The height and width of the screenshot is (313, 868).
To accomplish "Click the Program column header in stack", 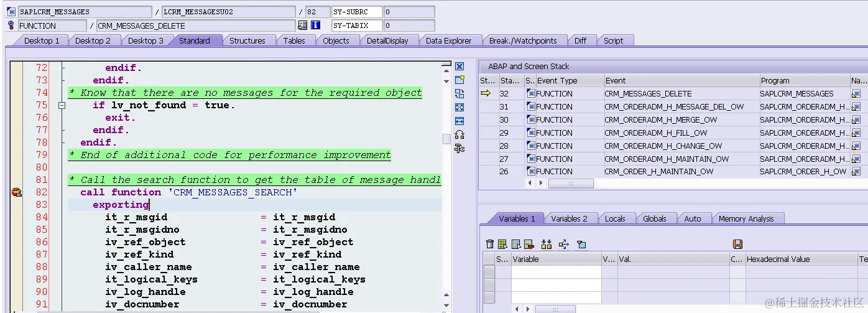I will click(805, 80).
